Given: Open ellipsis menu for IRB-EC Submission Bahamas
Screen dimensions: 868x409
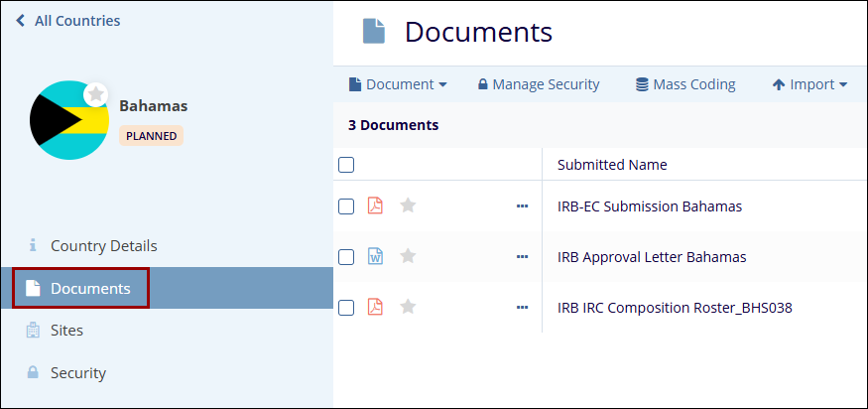Looking at the screenshot, I should [522, 206].
